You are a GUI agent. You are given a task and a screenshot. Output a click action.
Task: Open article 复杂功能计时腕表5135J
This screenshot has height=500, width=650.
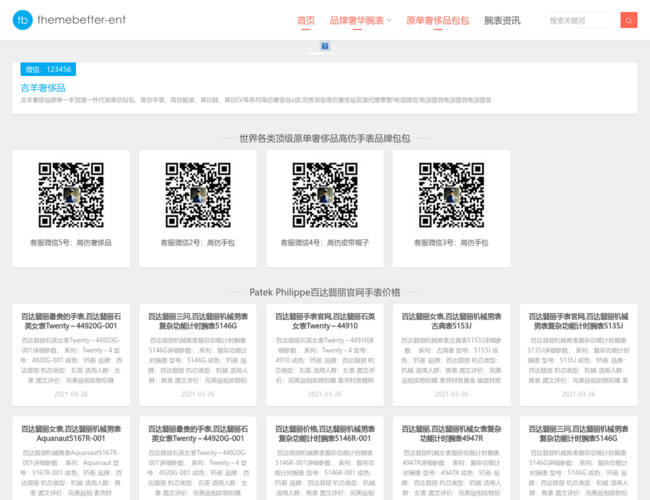[578, 321]
